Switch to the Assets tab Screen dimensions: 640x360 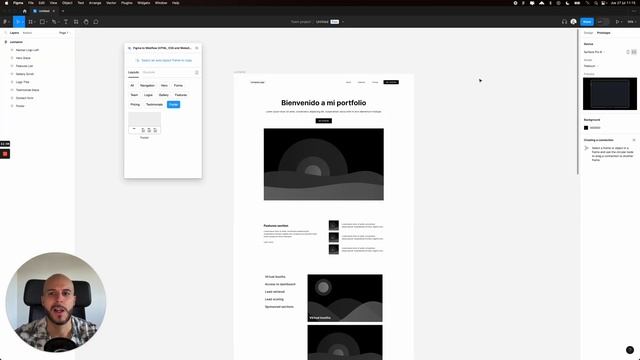[x=27, y=33]
